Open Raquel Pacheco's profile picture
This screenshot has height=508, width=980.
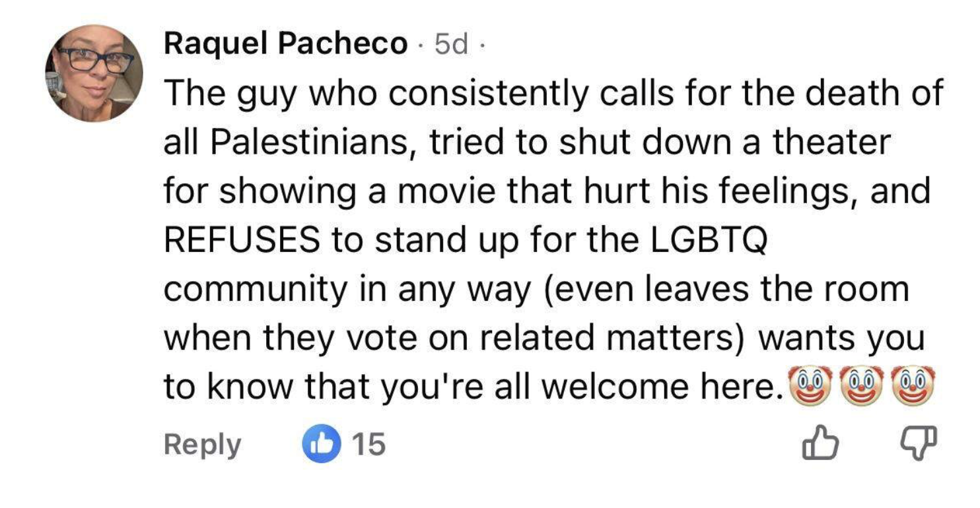(94, 73)
